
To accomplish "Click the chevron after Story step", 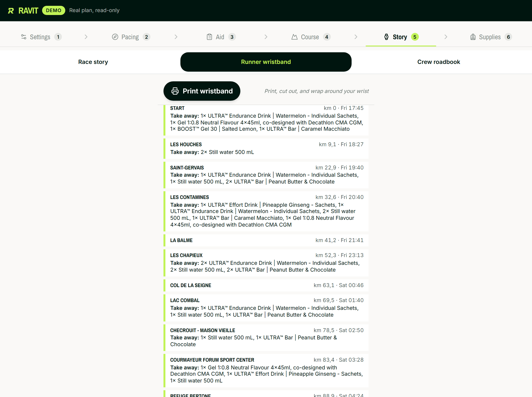I will (446, 37).
